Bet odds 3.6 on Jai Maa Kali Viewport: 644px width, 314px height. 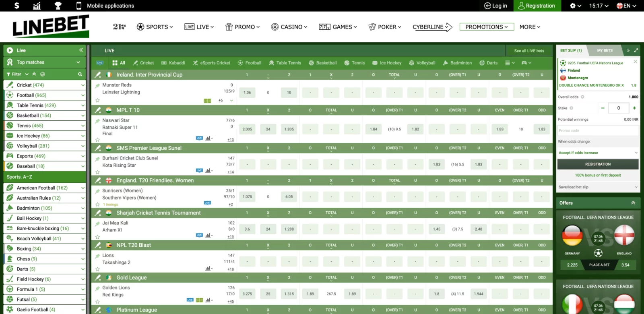coord(247,229)
